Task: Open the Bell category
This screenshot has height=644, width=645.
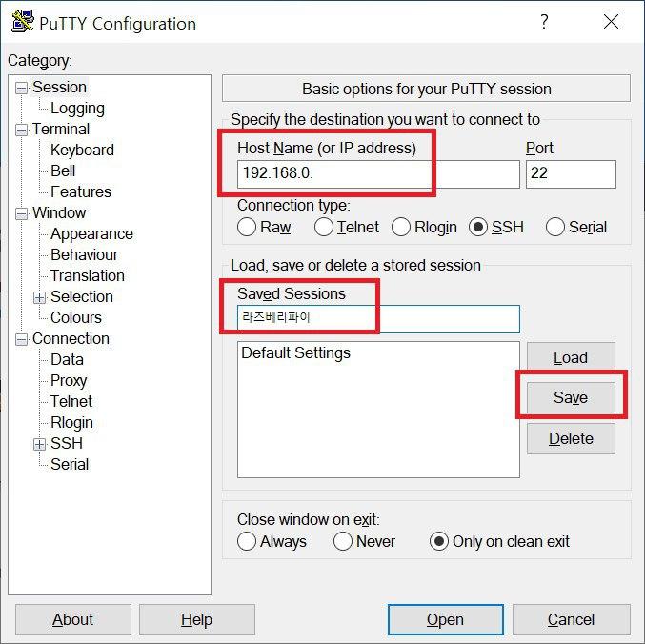Action: click(x=63, y=171)
